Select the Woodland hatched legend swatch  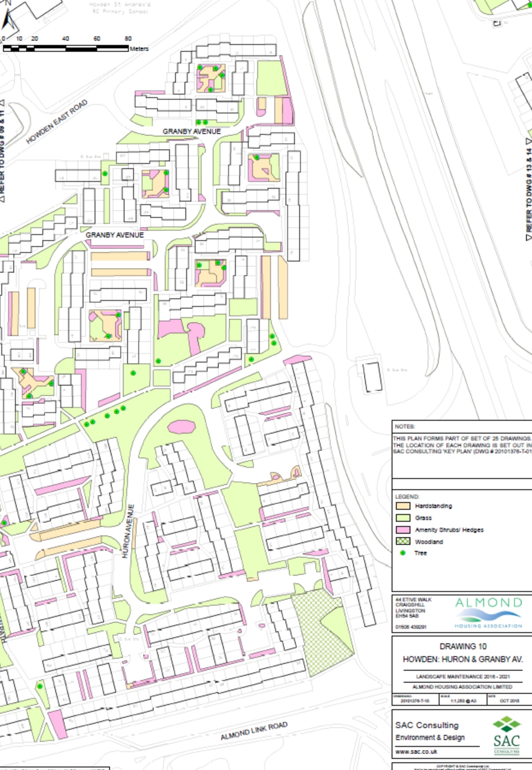coord(403,541)
